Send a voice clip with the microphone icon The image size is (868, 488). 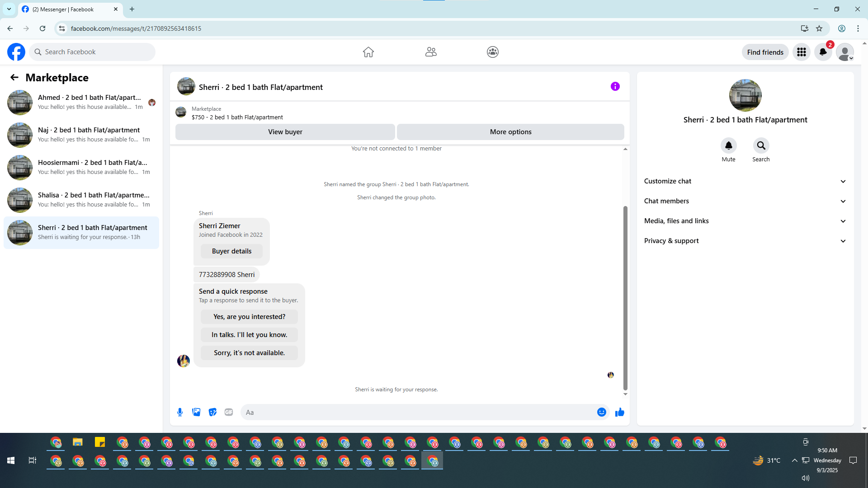click(180, 412)
